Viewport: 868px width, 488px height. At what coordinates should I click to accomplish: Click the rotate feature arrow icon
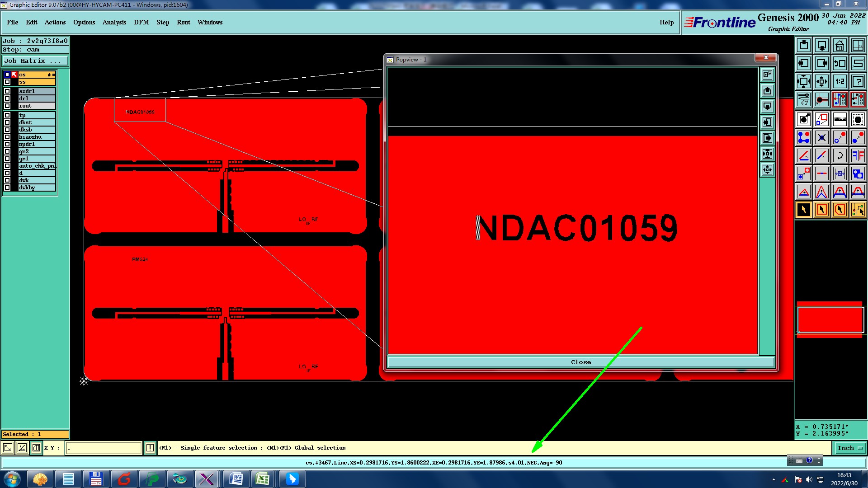[x=840, y=155]
